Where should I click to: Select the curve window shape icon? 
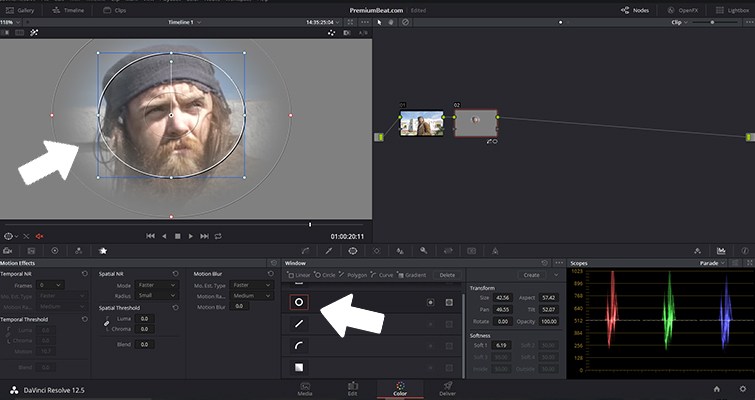pyautogui.click(x=298, y=345)
